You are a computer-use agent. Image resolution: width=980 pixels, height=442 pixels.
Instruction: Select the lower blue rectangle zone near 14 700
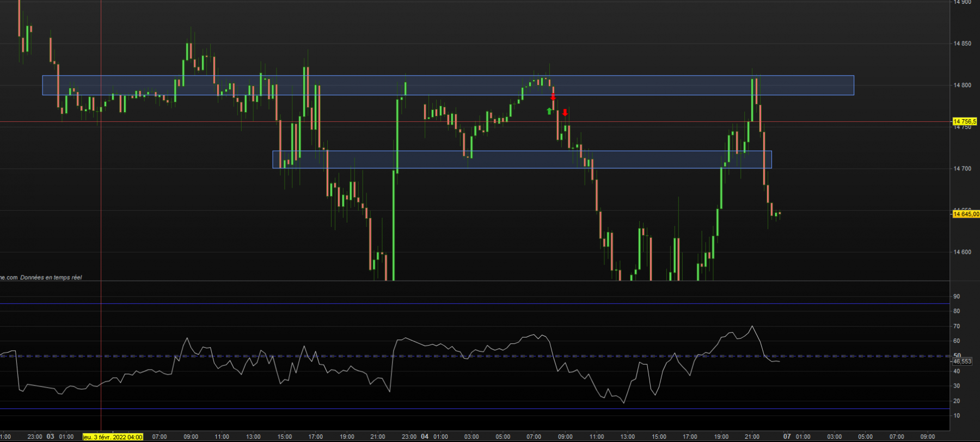(522, 159)
